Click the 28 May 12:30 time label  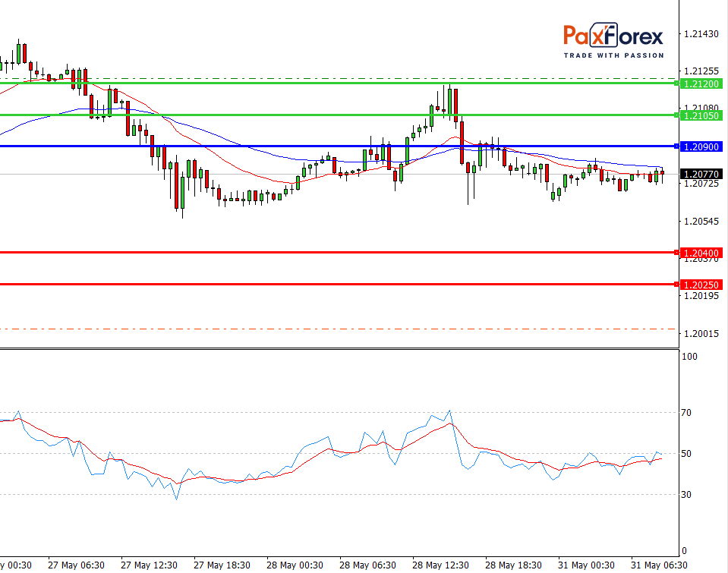[441, 565]
